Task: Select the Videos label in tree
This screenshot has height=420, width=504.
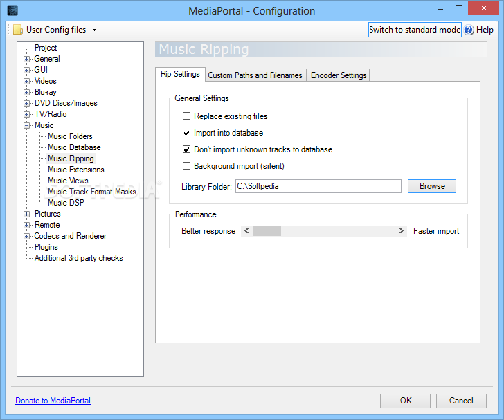Action: [45, 81]
